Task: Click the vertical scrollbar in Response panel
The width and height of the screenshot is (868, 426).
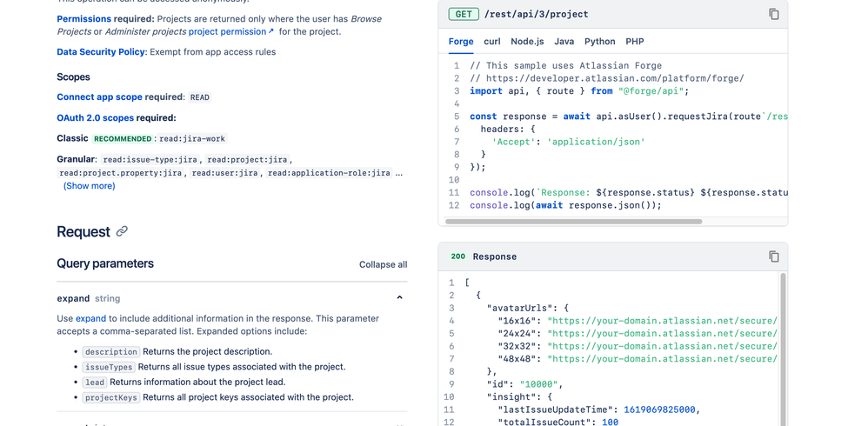Action: click(x=783, y=349)
